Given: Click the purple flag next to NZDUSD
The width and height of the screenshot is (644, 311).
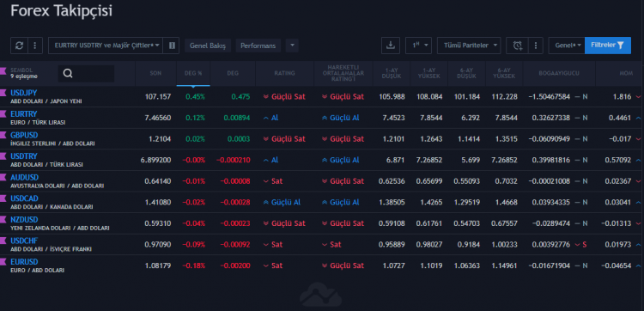Looking at the screenshot, I should (x=3, y=220).
